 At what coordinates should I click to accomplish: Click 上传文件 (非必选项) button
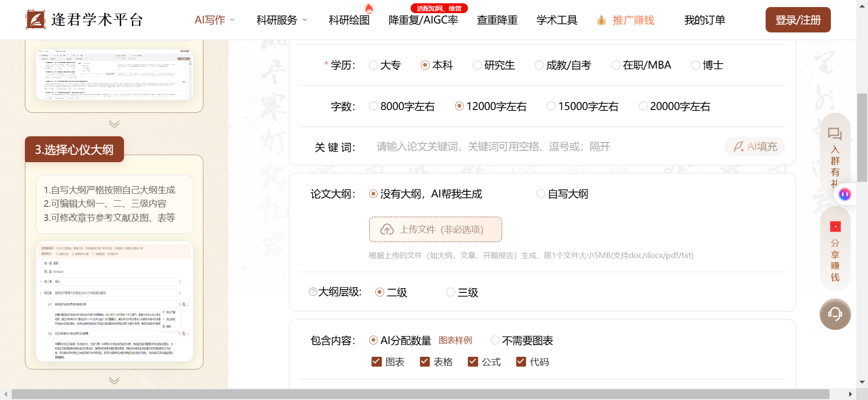[435, 229]
